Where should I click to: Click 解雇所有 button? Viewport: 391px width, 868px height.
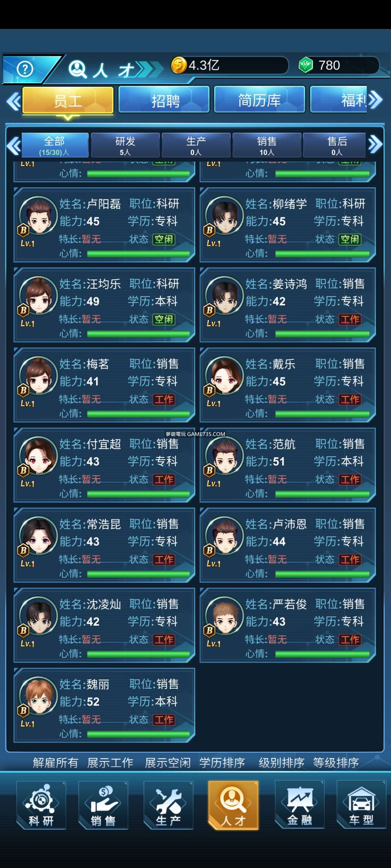(x=55, y=763)
